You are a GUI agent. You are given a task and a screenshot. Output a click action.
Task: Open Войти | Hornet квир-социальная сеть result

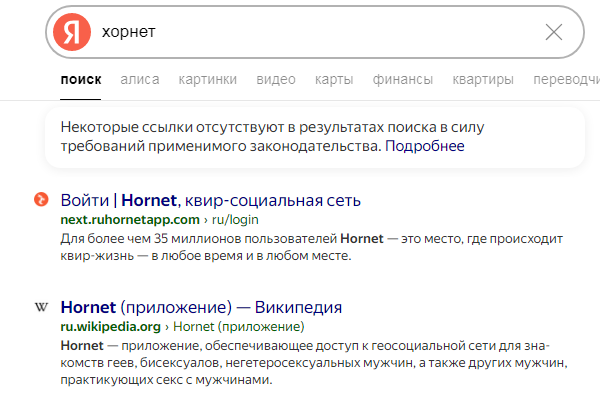pyautogui.click(x=210, y=200)
